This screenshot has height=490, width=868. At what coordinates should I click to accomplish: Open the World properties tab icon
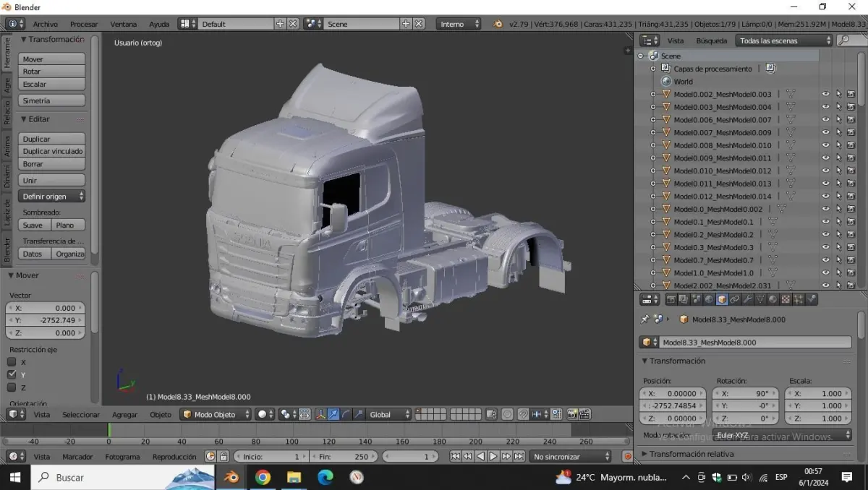click(709, 299)
